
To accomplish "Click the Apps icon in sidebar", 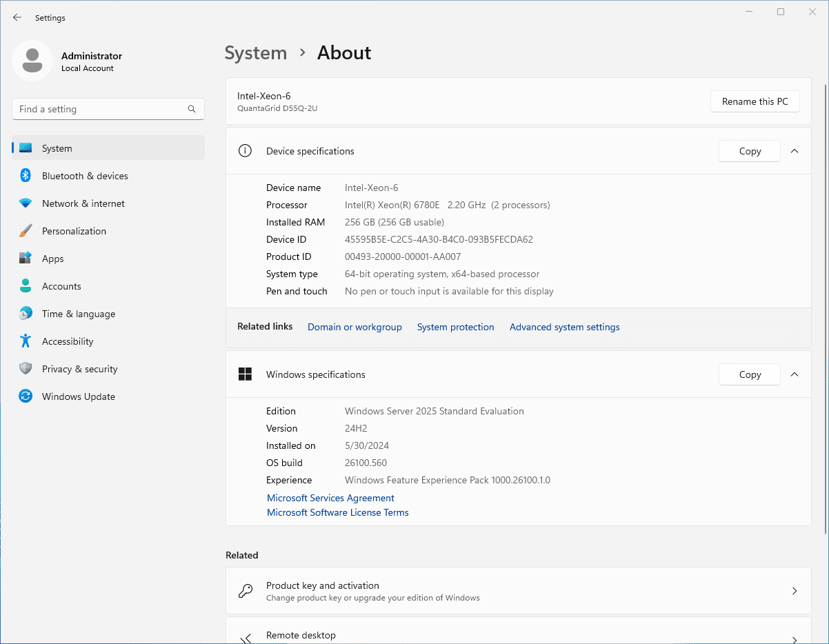I will click(x=26, y=259).
